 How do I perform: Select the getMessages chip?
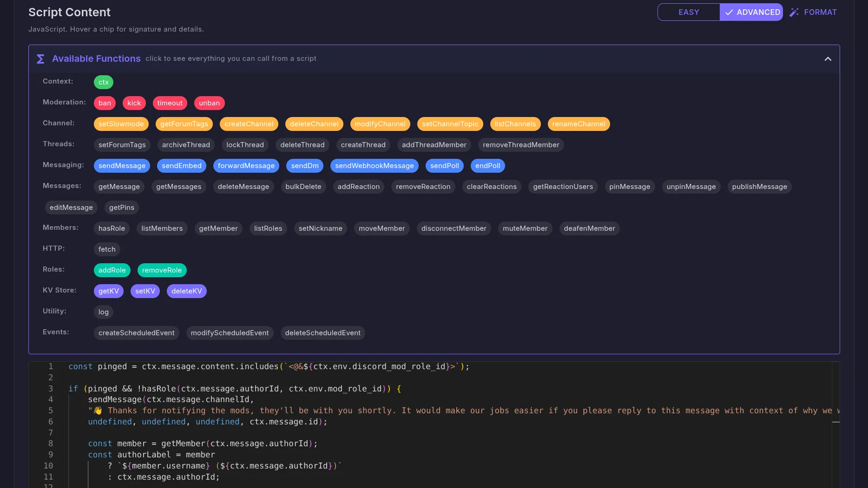179,187
